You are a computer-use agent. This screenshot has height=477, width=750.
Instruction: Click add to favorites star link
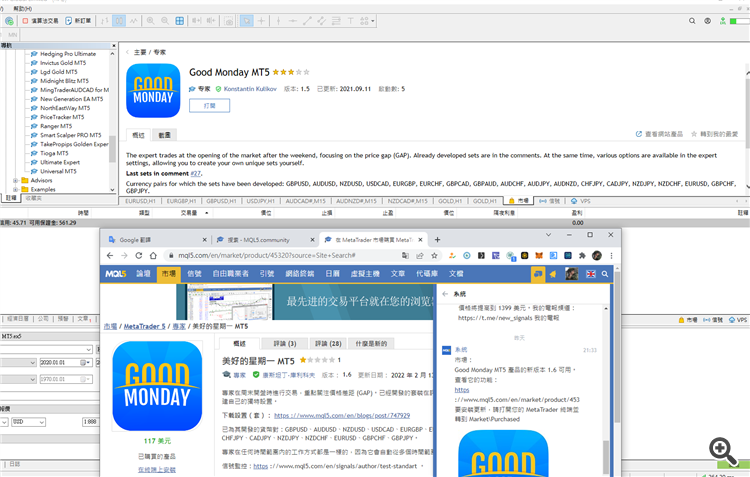pyautogui.click(x=715, y=134)
